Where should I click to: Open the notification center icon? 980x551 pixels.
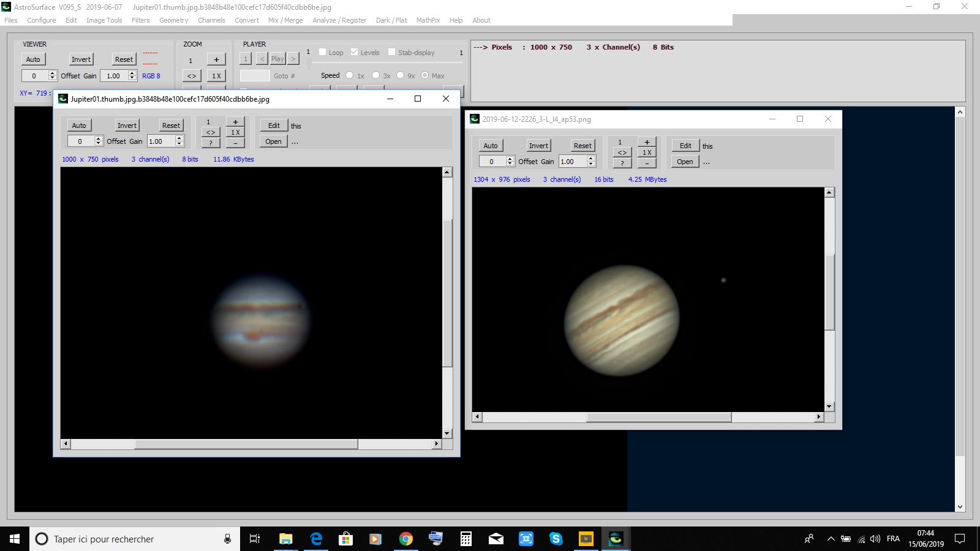960,539
